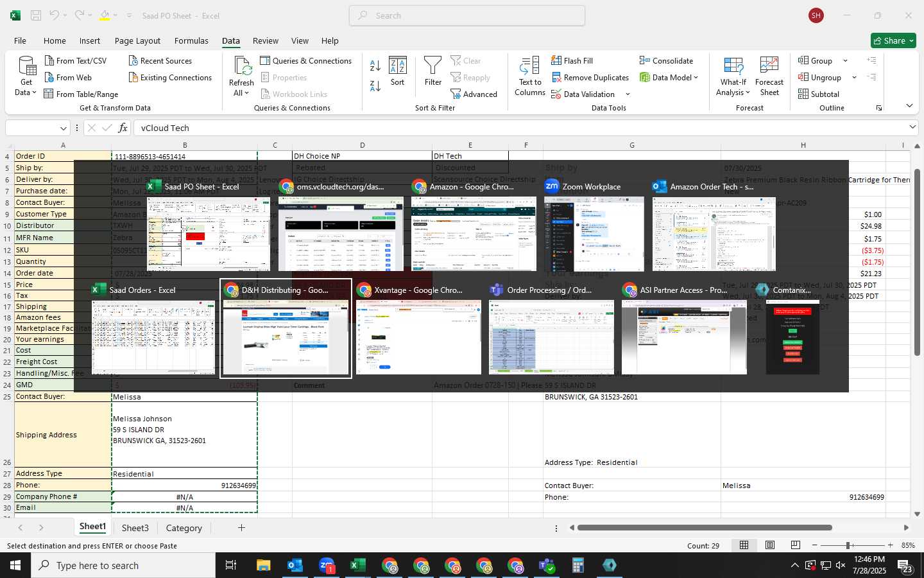Image resolution: width=924 pixels, height=578 pixels.
Task: Open the View tab
Action: [x=300, y=40]
